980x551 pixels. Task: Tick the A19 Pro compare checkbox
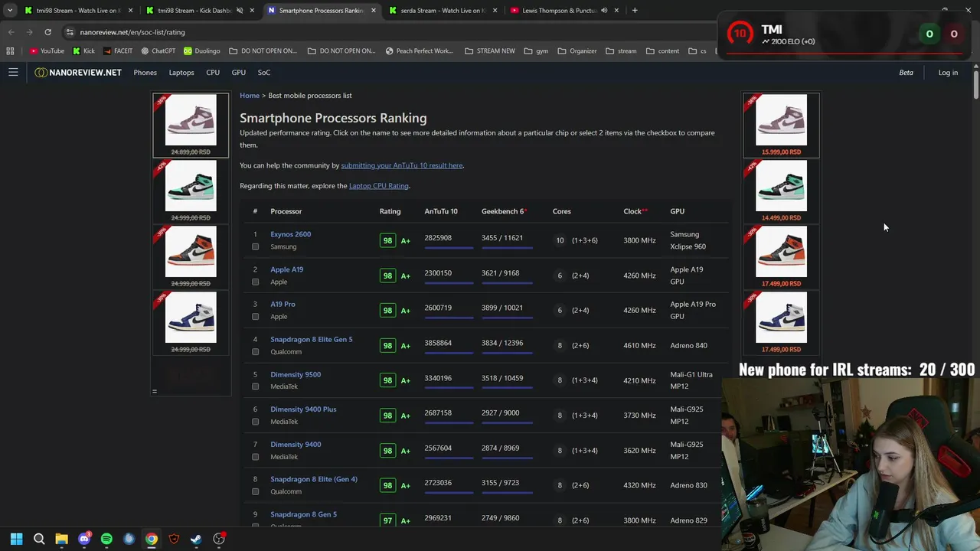(255, 317)
